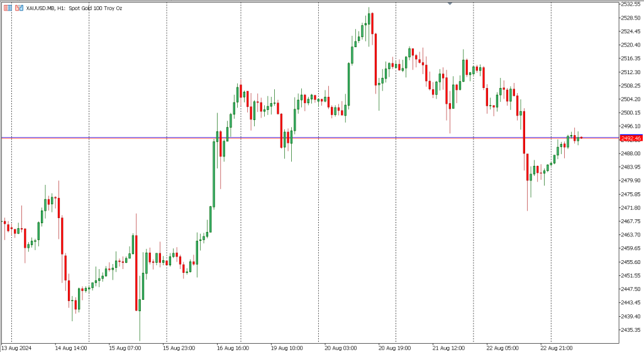Click the chart title 'XAUUSD.MB, H1: Spot Gold 100 Troy Oz'

point(74,8)
